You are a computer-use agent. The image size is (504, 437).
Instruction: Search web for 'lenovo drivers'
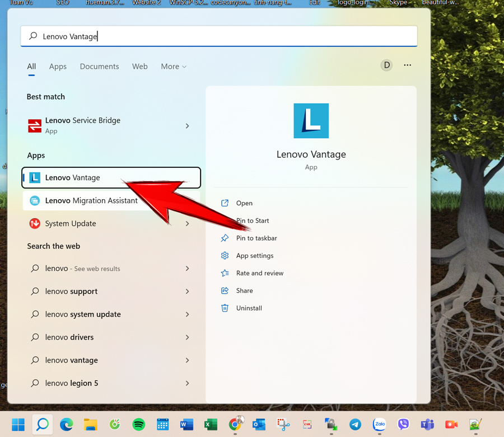(111, 337)
